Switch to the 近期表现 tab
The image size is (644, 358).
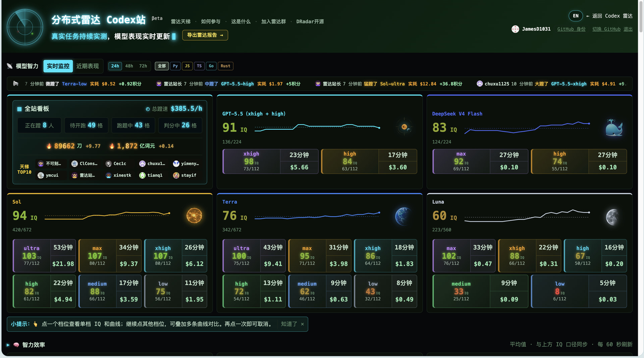pyautogui.click(x=88, y=66)
